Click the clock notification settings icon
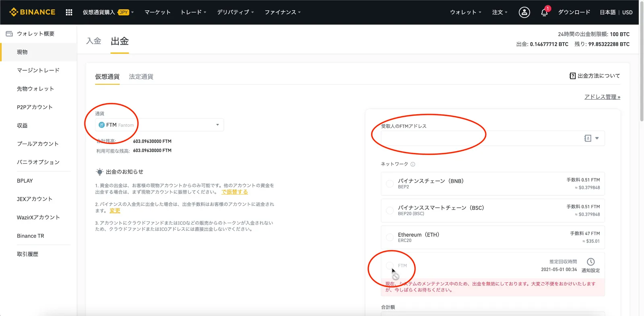Viewport: 644px width, 316px height. (590, 262)
